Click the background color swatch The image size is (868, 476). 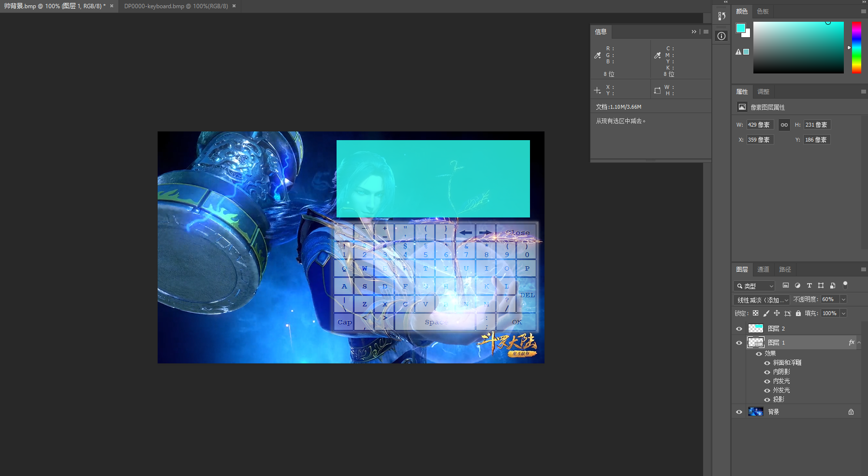click(x=747, y=34)
